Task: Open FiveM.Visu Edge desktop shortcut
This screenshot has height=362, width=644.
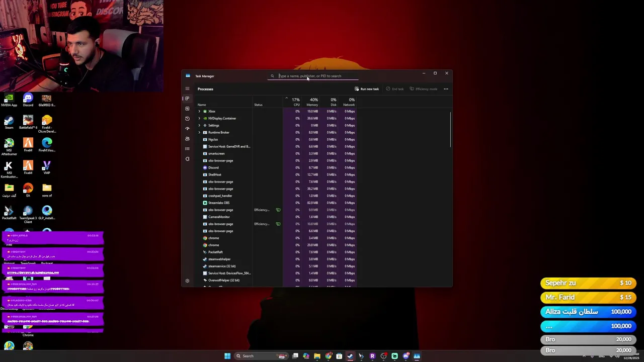Action: [47, 145]
